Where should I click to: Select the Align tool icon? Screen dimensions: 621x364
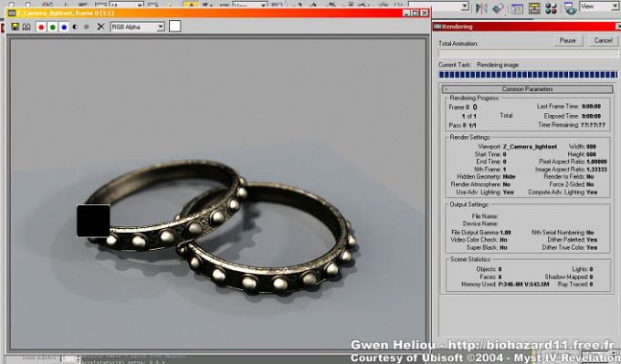(x=499, y=8)
